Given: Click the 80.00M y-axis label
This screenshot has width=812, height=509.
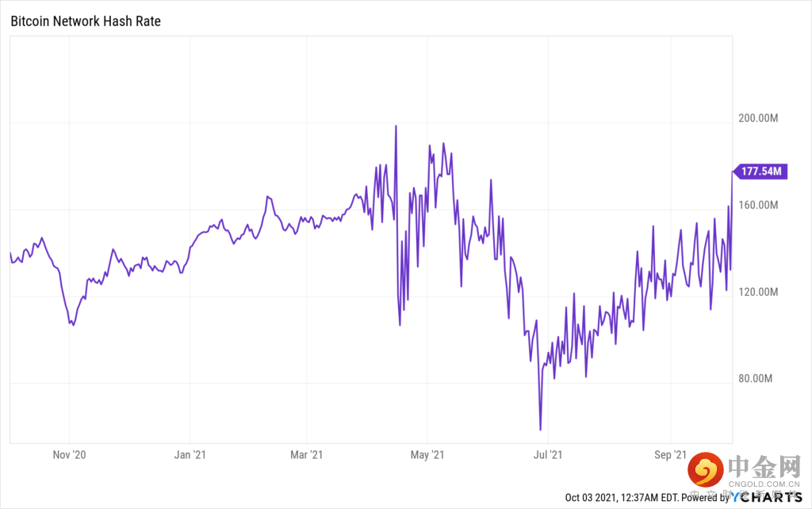Looking at the screenshot, I should pos(756,378).
